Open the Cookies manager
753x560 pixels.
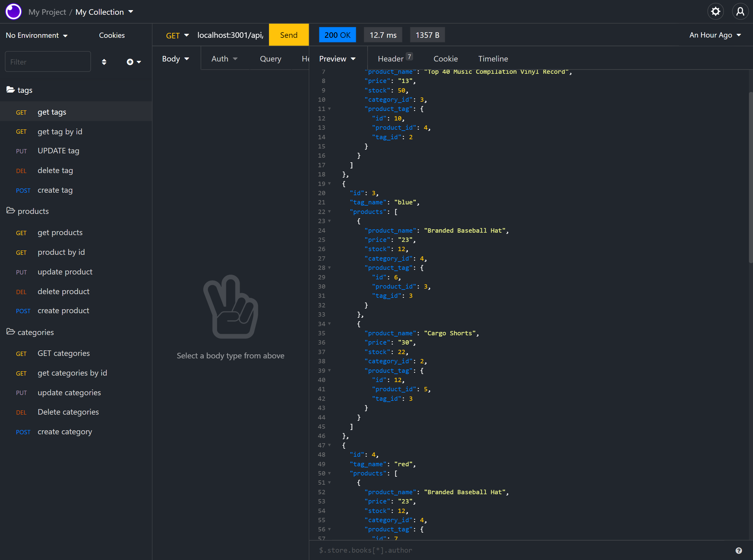coord(112,35)
